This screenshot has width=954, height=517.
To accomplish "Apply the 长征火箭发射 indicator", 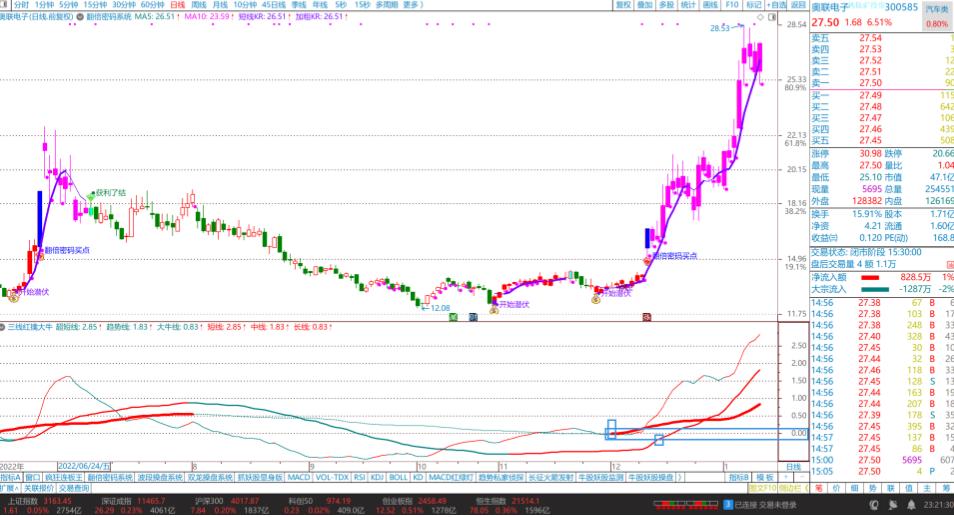I will 551,477.
